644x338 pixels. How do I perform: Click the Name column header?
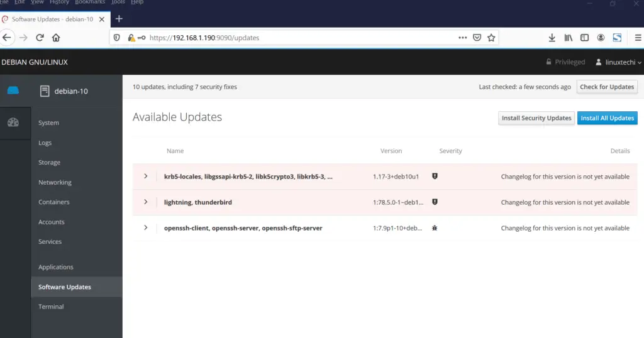click(x=175, y=151)
